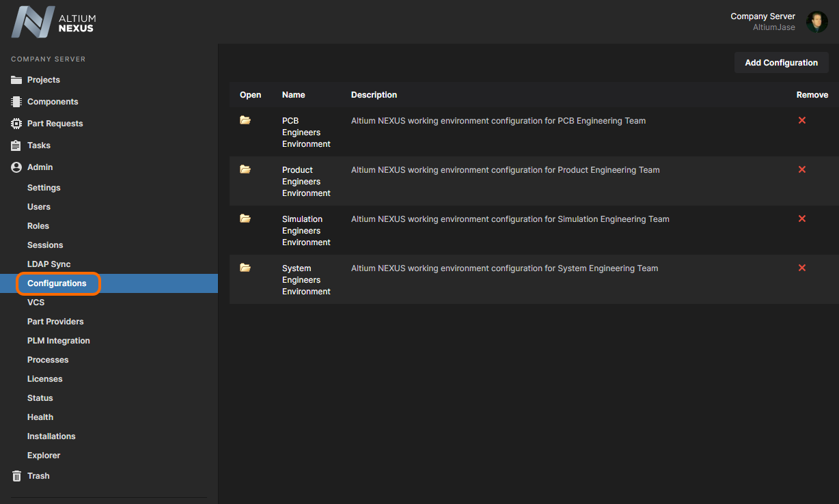839x504 pixels.
Task: Open System Engineers Environment folder icon
Action: tap(245, 268)
